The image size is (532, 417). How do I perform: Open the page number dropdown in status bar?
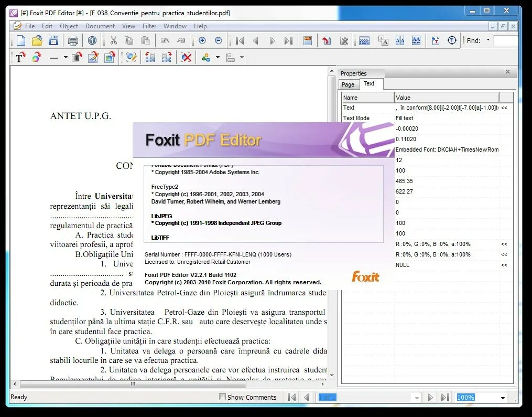(417, 398)
